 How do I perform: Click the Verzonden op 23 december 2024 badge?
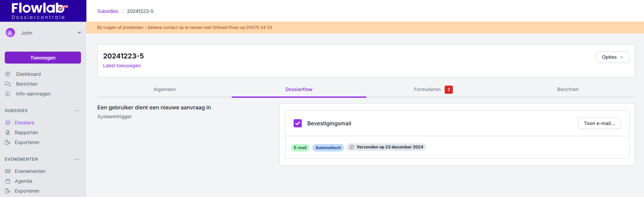tap(386, 147)
